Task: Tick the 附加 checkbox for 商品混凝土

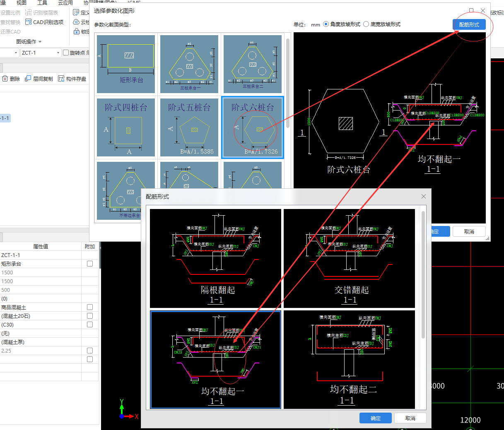Action: click(x=90, y=307)
